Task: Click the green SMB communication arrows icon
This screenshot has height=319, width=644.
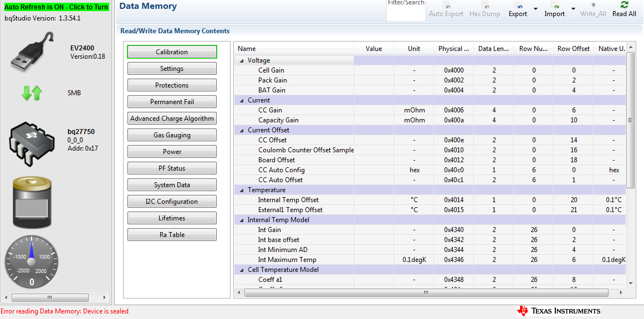Action: [x=32, y=93]
